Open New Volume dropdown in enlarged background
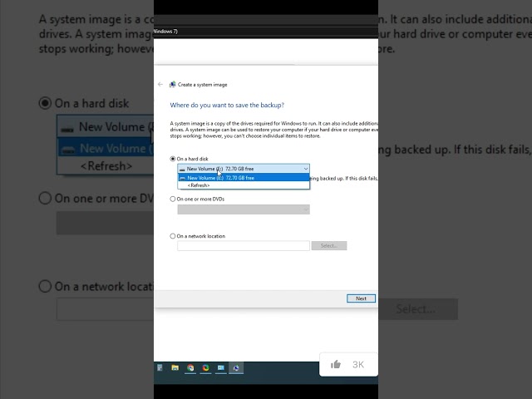 [106, 126]
